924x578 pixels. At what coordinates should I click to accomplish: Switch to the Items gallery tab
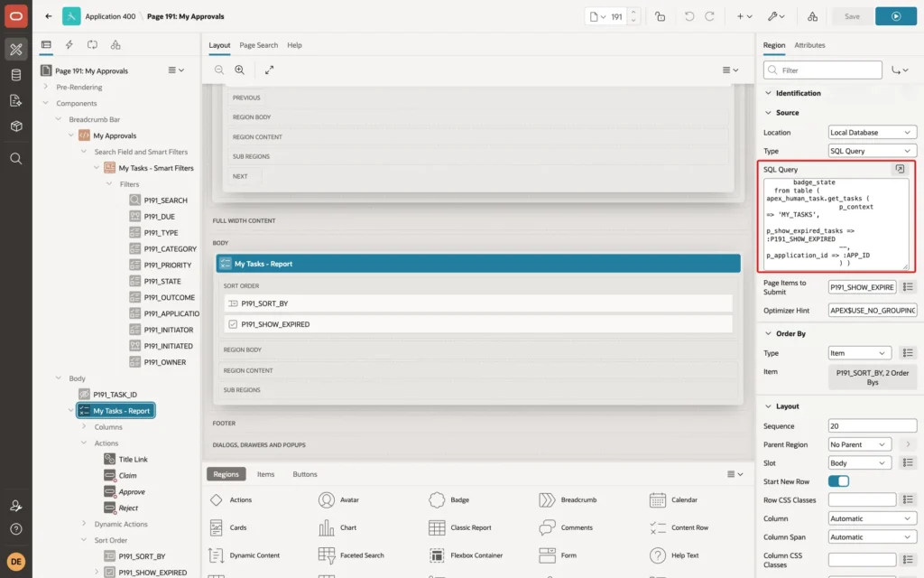[265, 474]
